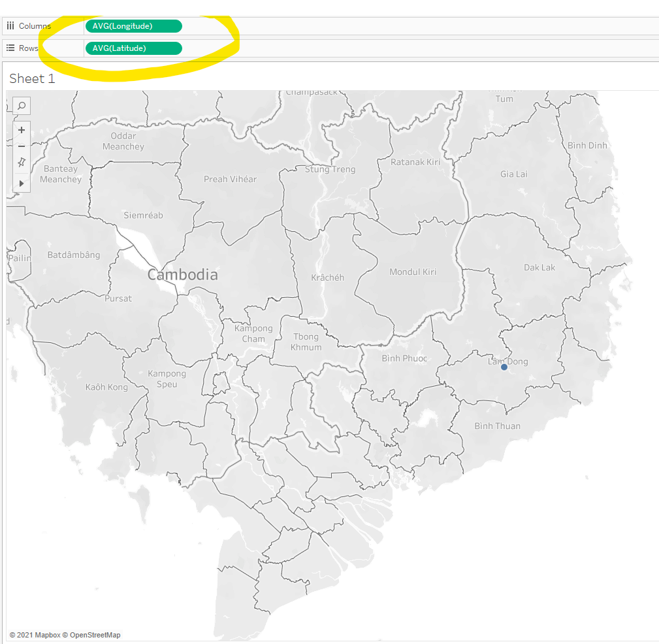Click the Rows shelf label
This screenshot has height=644, width=659.
[x=29, y=48]
